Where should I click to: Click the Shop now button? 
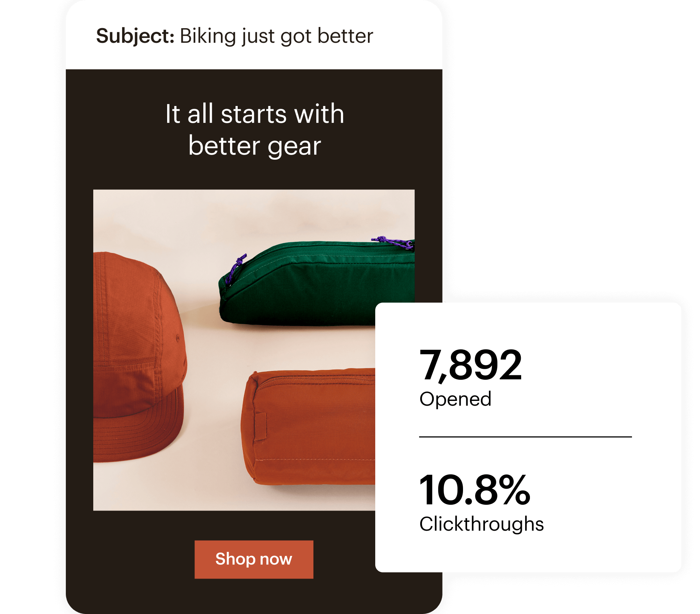pos(254,559)
